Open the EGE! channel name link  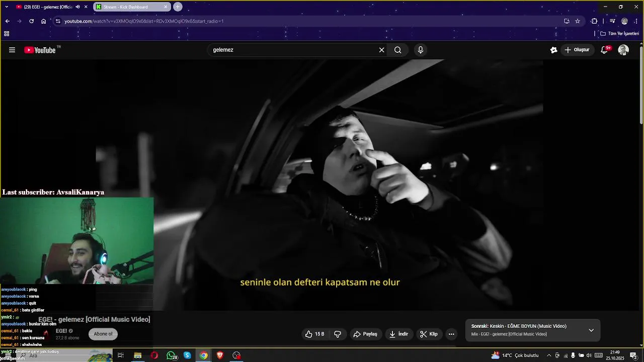61,331
